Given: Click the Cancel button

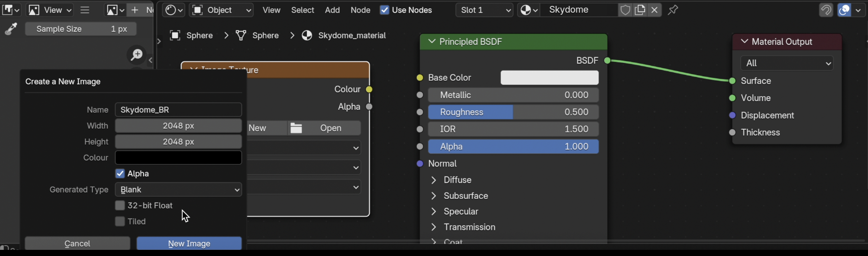Looking at the screenshot, I should point(77,243).
